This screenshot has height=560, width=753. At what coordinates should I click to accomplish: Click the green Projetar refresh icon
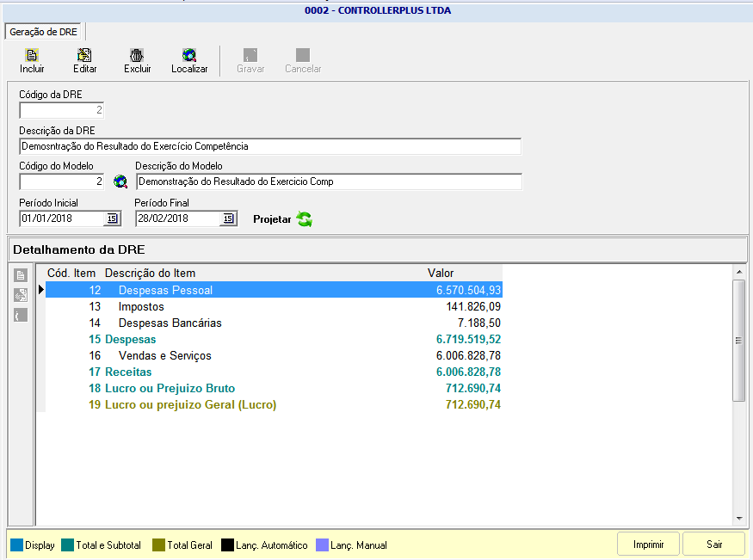pyautogui.click(x=305, y=219)
